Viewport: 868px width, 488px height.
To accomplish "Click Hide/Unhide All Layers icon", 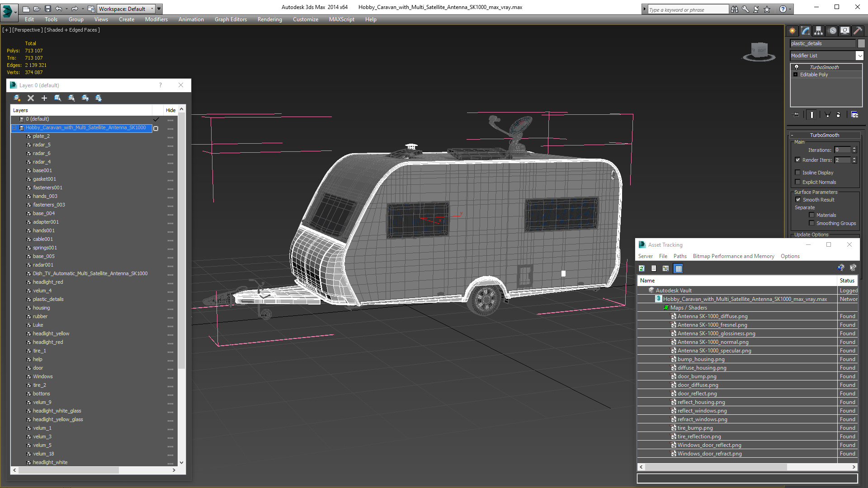I will pyautogui.click(x=85, y=98).
